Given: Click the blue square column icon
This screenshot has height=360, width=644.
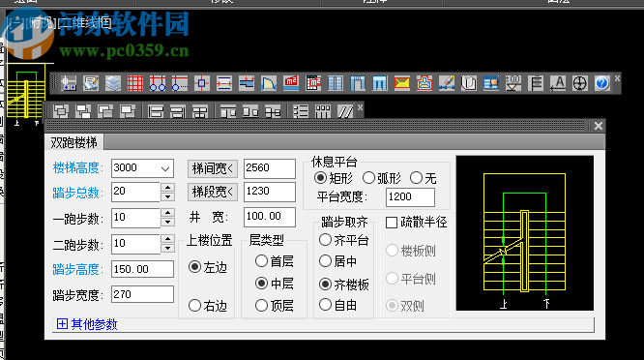Looking at the screenshot, I should [x=202, y=83].
